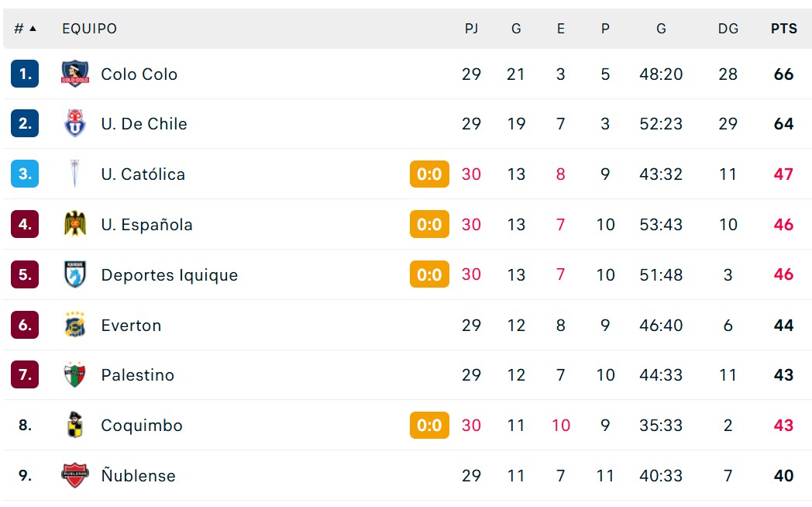Open the U. De Chile crest icon
This screenshot has height=507, width=812.
[x=75, y=123]
